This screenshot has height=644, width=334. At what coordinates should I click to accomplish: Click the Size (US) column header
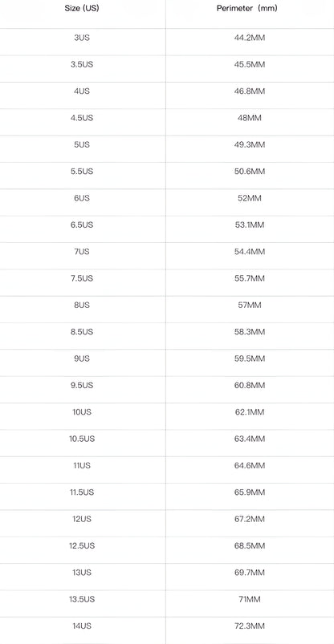(82, 8)
